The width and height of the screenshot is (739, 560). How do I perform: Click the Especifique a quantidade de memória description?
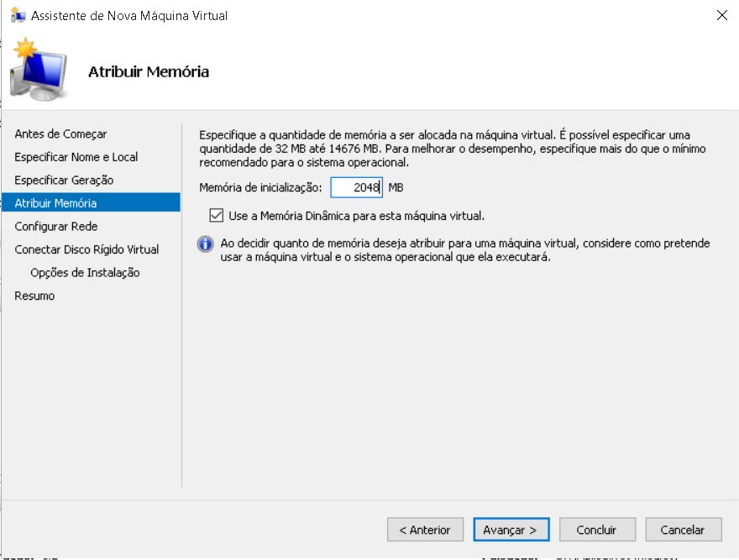coord(453,149)
